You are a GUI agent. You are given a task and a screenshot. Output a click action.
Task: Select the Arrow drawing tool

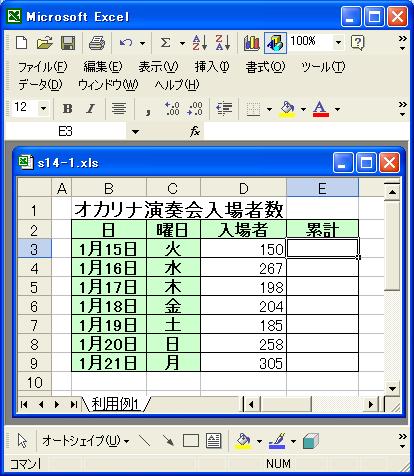pyautogui.click(x=168, y=441)
